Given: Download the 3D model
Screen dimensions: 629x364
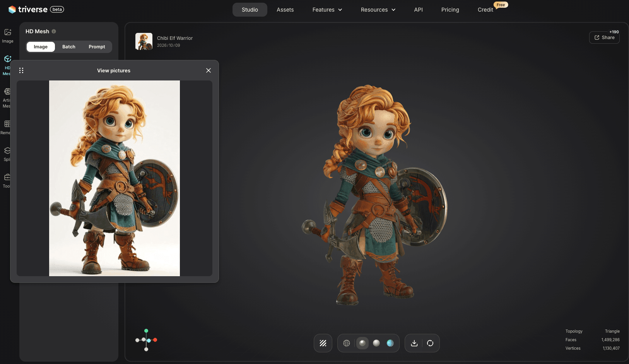Looking at the screenshot, I should [x=414, y=343].
